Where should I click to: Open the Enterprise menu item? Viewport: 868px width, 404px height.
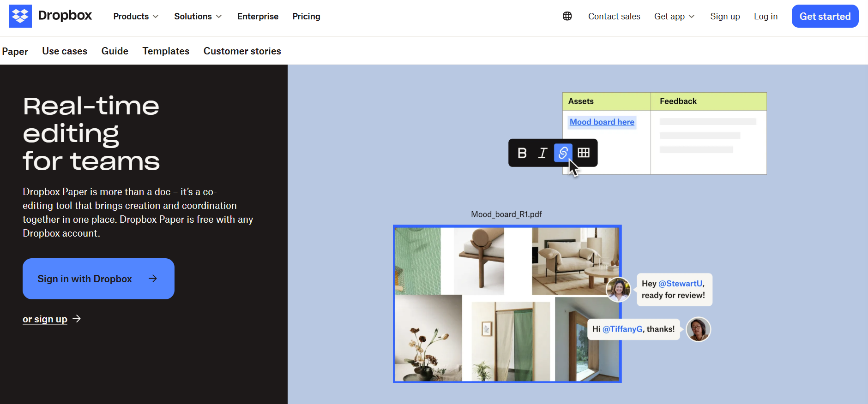pos(258,16)
